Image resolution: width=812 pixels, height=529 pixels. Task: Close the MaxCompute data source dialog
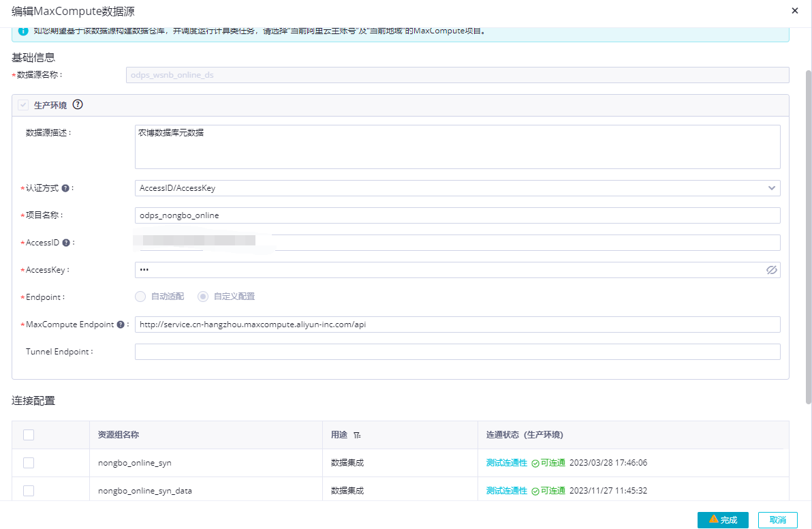coord(795,10)
